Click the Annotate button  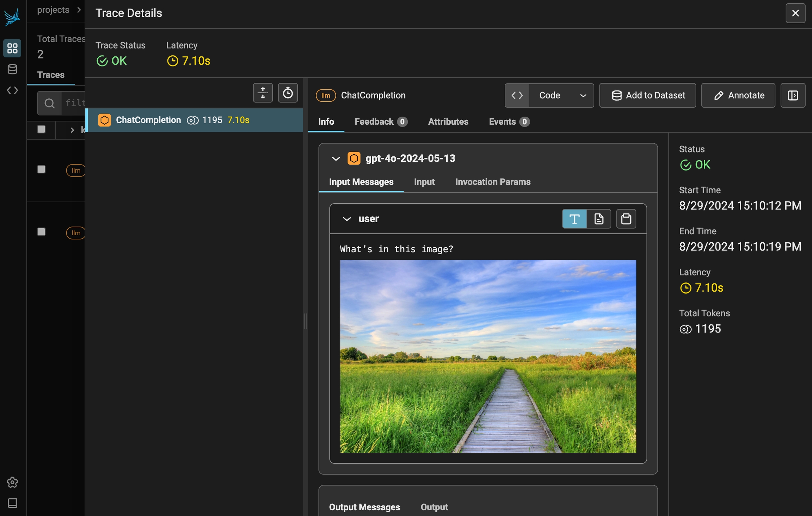[x=738, y=95]
